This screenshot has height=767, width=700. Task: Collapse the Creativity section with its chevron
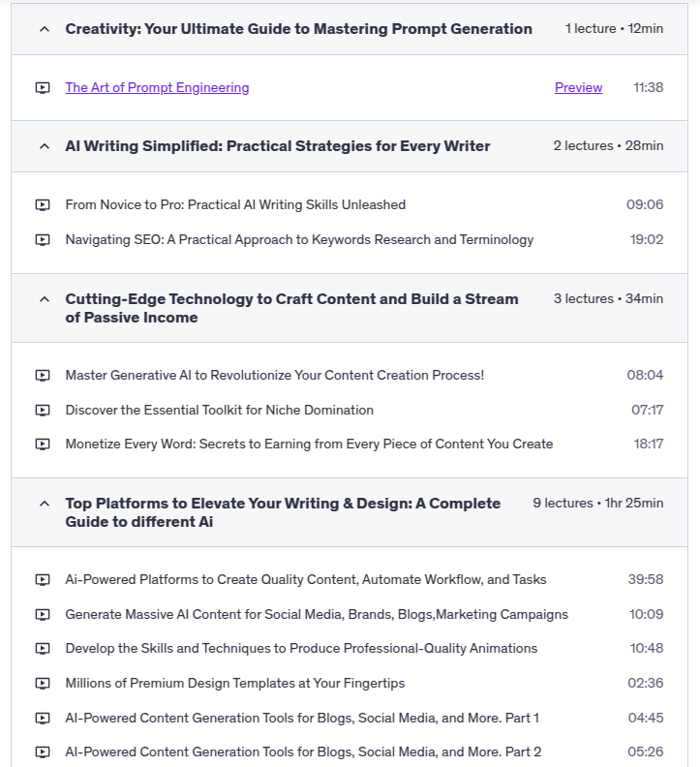pyautogui.click(x=44, y=29)
